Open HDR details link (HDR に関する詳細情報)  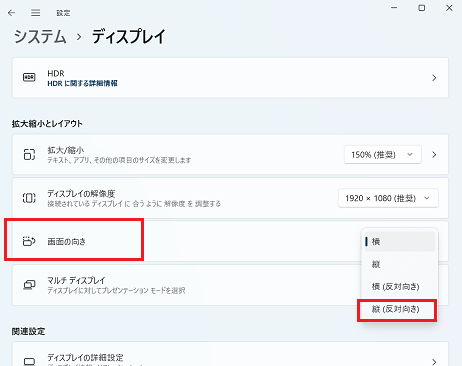coord(82,83)
